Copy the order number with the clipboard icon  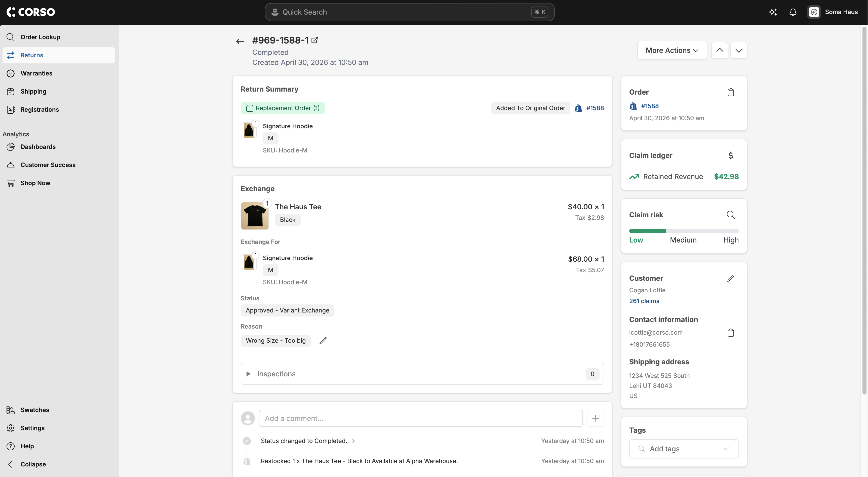pos(731,92)
